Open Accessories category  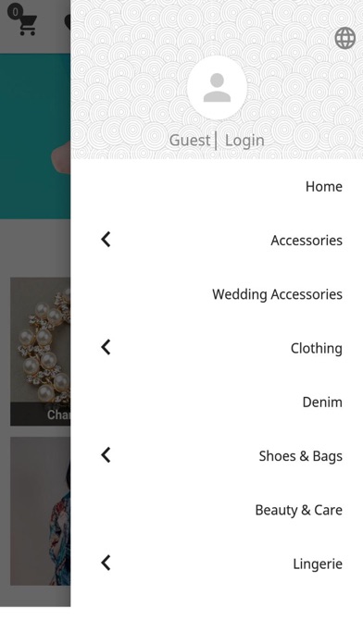pos(307,241)
